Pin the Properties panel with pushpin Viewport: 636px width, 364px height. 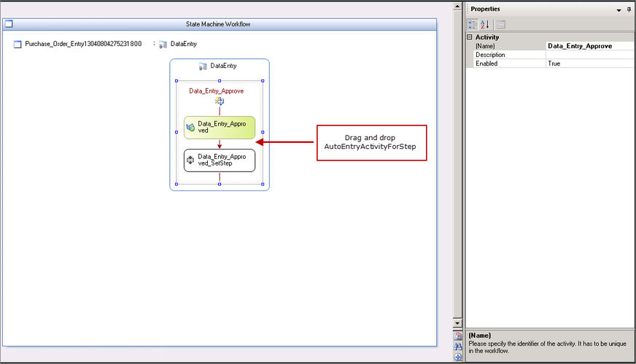click(x=629, y=9)
